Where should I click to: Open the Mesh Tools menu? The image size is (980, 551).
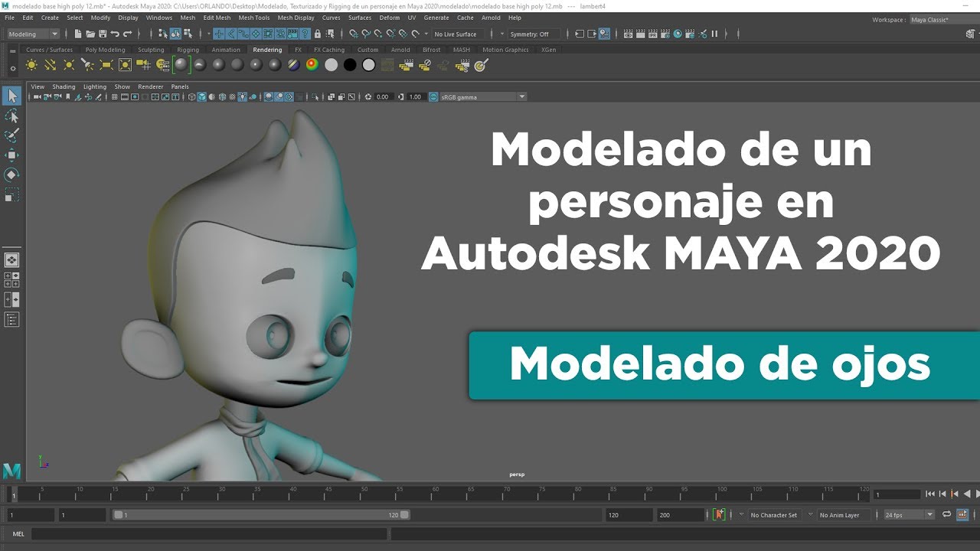(254, 18)
